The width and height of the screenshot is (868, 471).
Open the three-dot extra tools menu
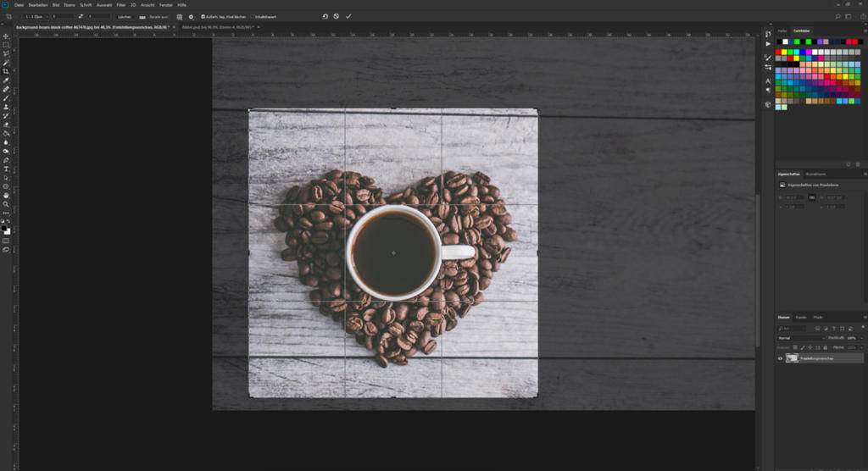coord(6,213)
